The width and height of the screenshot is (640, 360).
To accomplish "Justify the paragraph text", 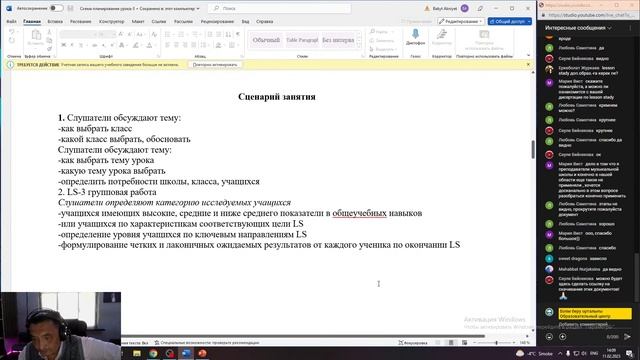I will pyautogui.click(x=194, y=45).
